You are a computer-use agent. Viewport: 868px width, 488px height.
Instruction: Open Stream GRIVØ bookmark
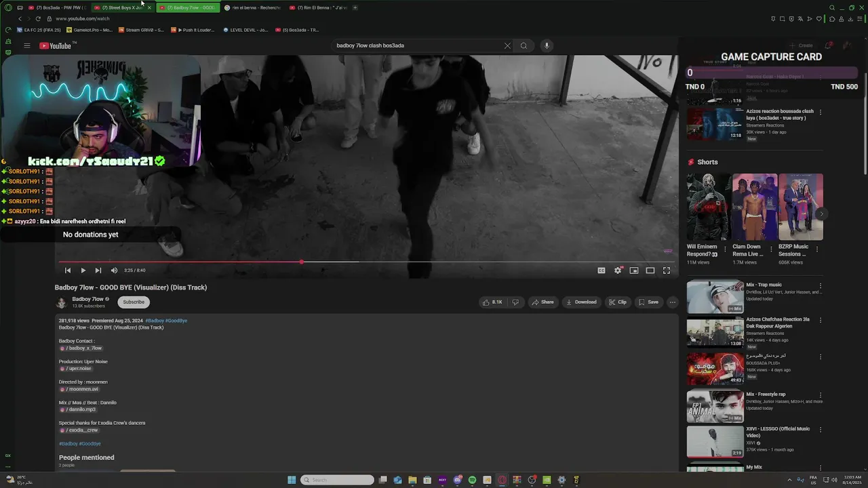pos(141,30)
